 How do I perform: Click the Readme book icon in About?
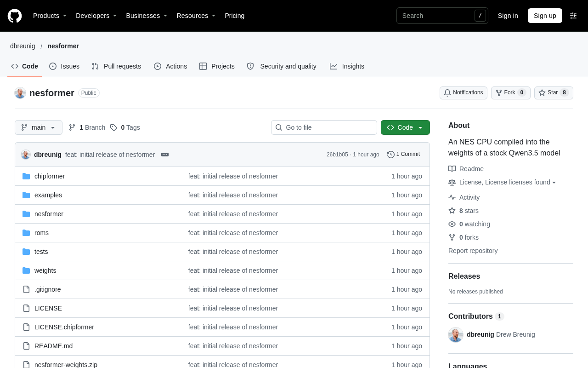pyautogui.click(x=452, y=169)
